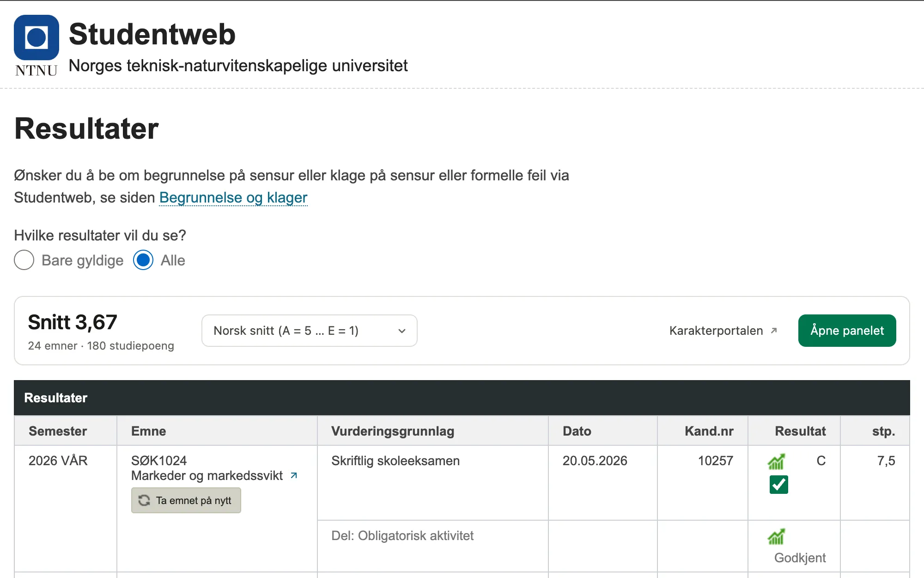Click the Godkjent result text

[x=800, y=558]
